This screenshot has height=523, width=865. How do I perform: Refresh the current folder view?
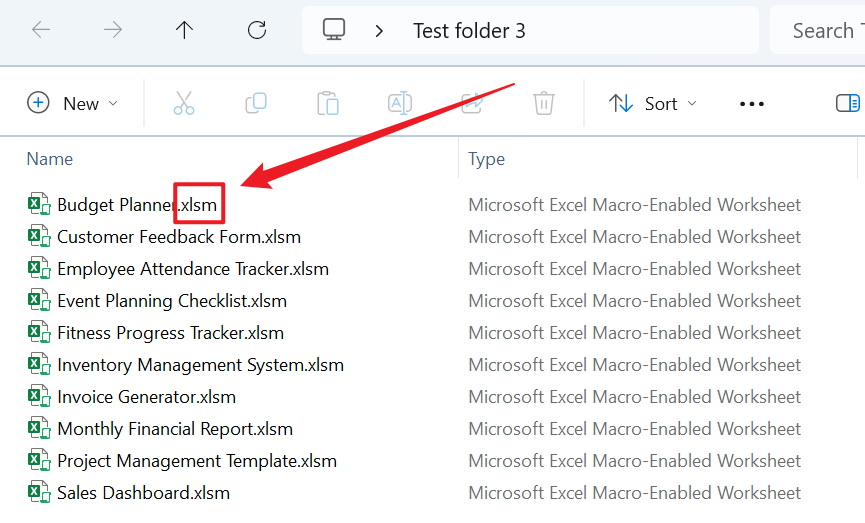(257, 30)
